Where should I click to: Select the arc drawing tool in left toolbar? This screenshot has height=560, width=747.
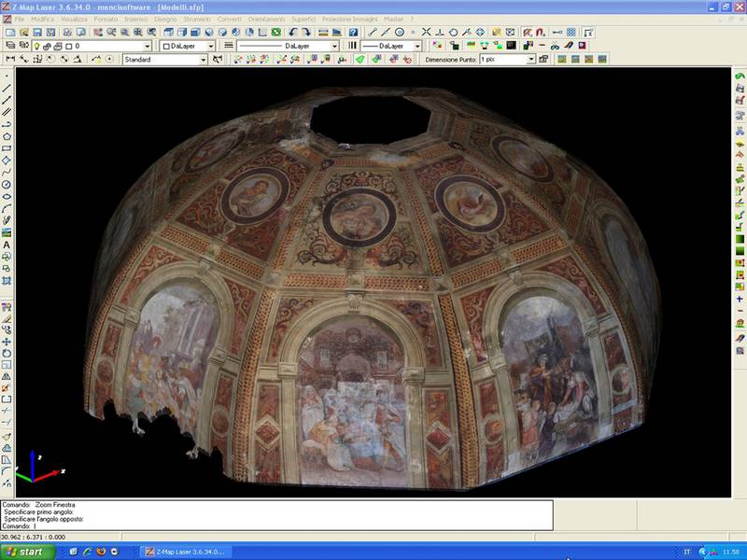coord(7,208)
